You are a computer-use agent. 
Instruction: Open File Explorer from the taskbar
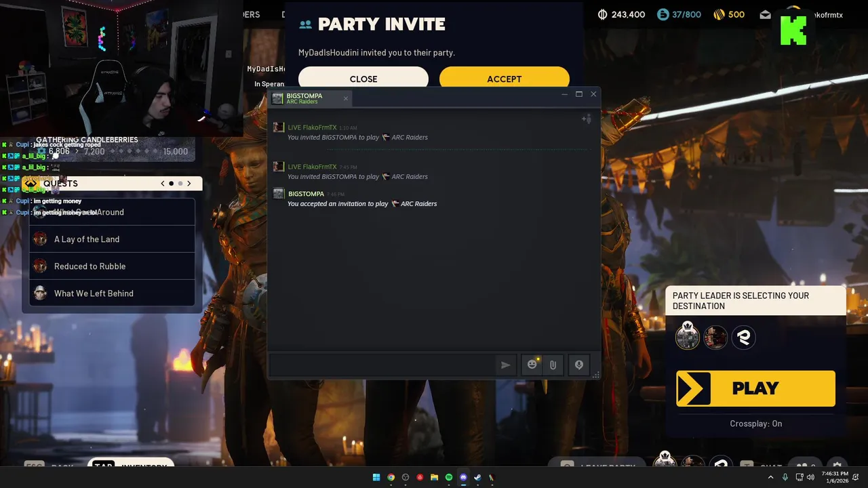[x=434, y=477]
